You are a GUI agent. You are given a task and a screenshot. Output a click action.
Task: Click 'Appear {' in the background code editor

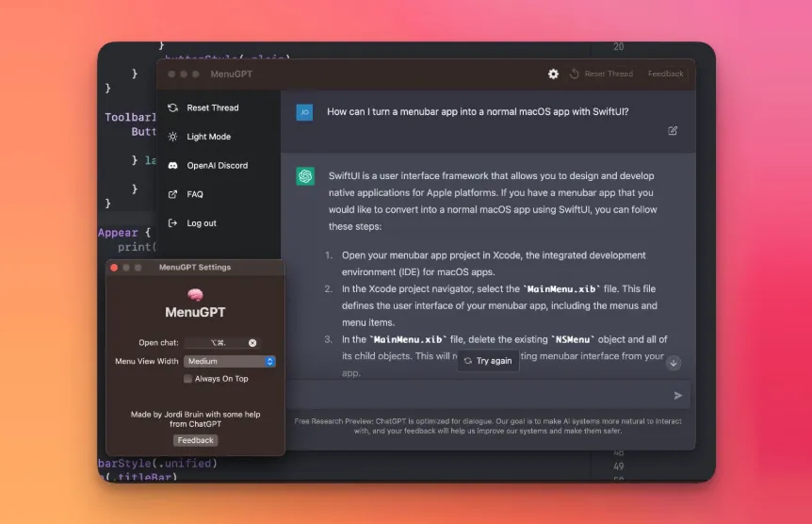(x=124, y=233)
